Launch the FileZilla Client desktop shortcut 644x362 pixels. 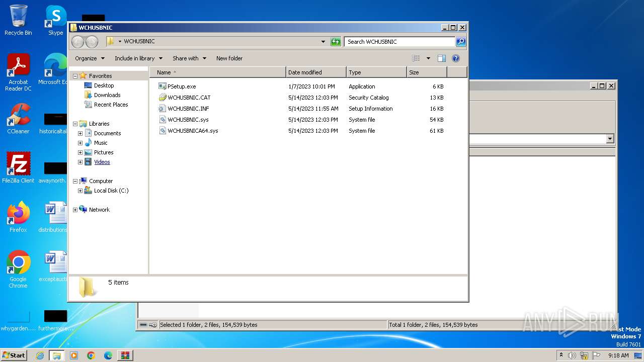pos(18,167)
